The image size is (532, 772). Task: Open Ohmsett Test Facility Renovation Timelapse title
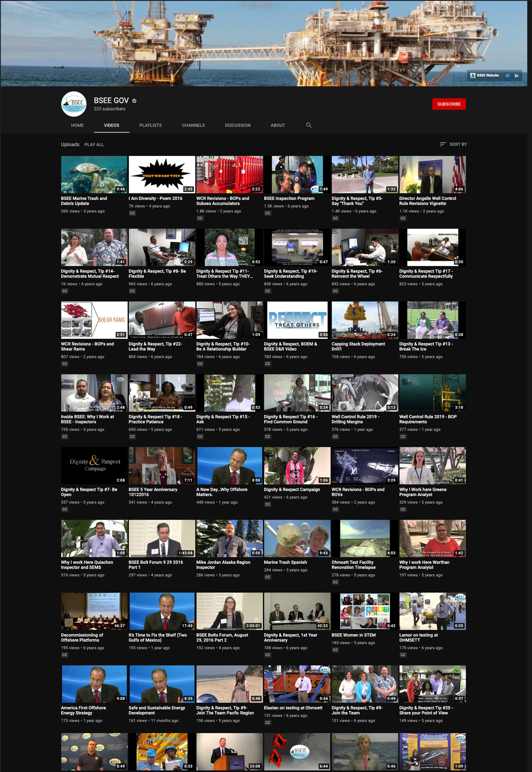[354, 565]
